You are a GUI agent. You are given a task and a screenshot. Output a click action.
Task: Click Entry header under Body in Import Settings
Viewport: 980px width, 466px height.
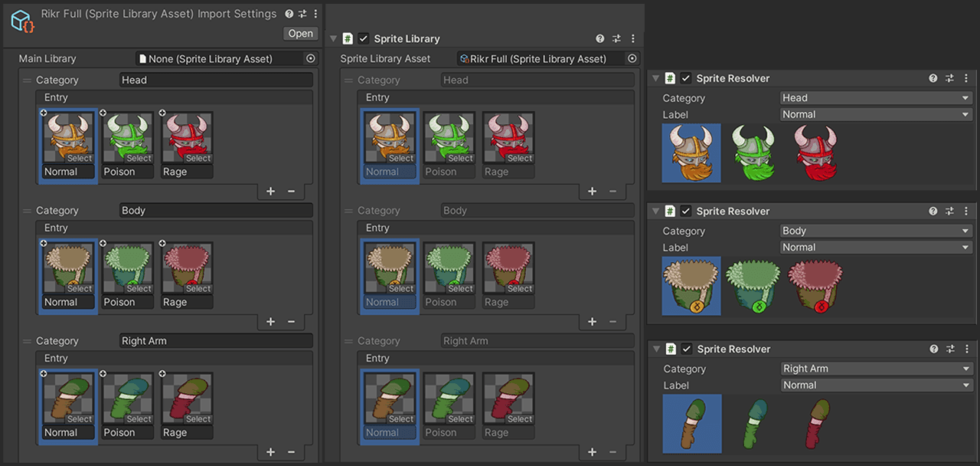174,228
